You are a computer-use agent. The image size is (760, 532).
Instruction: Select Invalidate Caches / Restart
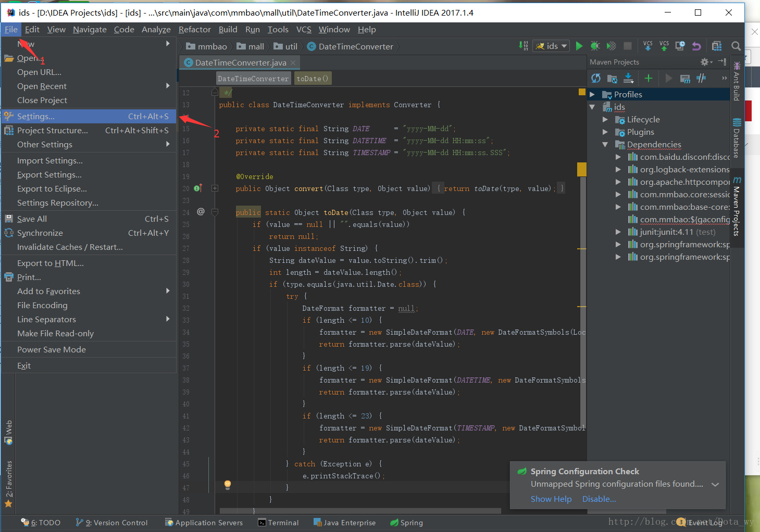pyautogui.click(x=89, y=247)
